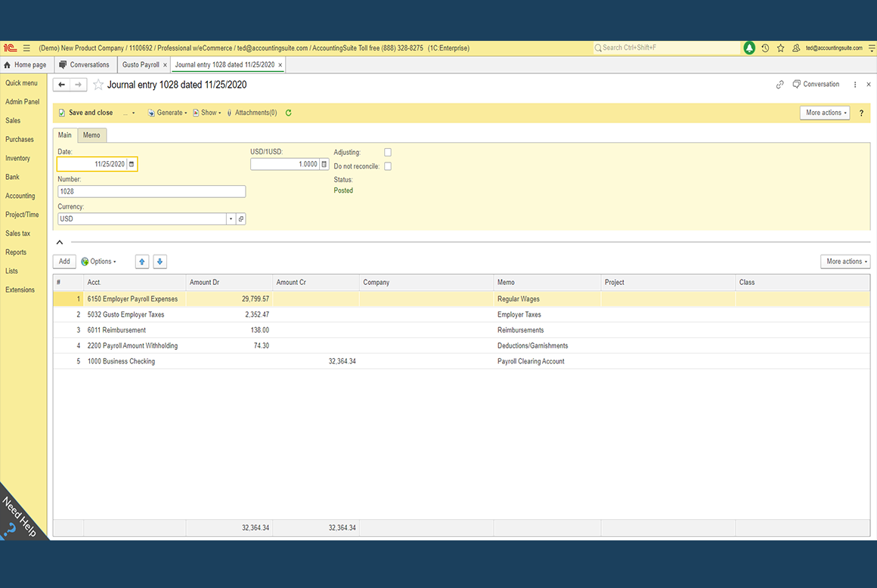This screenshot has height=588, width=877.
Task: Toggle the Do not reconcile checkbox
Action: point(388,166)
